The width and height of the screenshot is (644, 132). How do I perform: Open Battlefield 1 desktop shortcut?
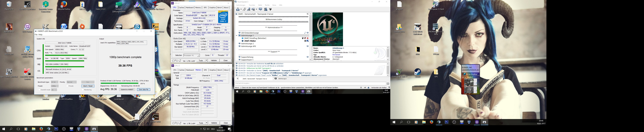point(9,28)
